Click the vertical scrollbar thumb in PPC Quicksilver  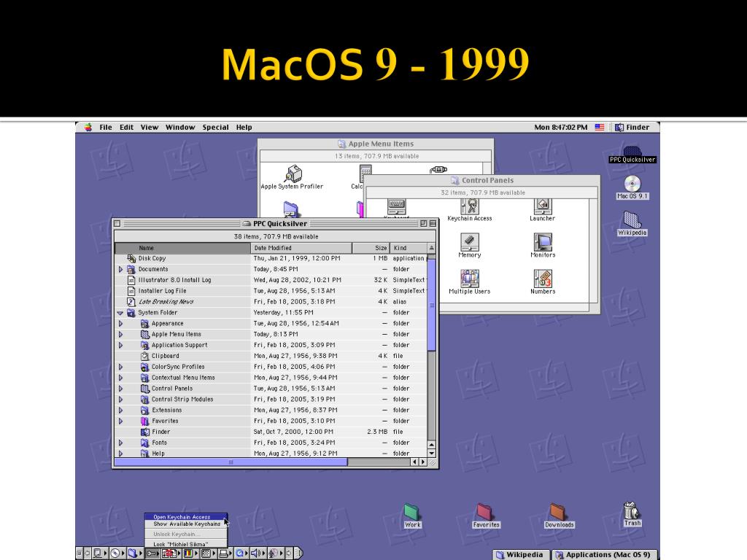coord(432,306)
